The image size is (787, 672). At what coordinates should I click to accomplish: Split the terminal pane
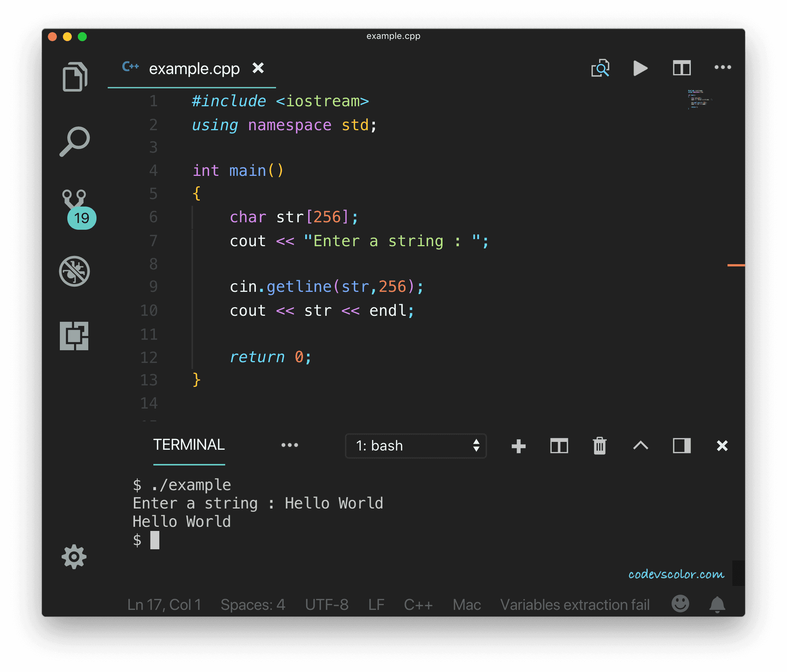559,446
